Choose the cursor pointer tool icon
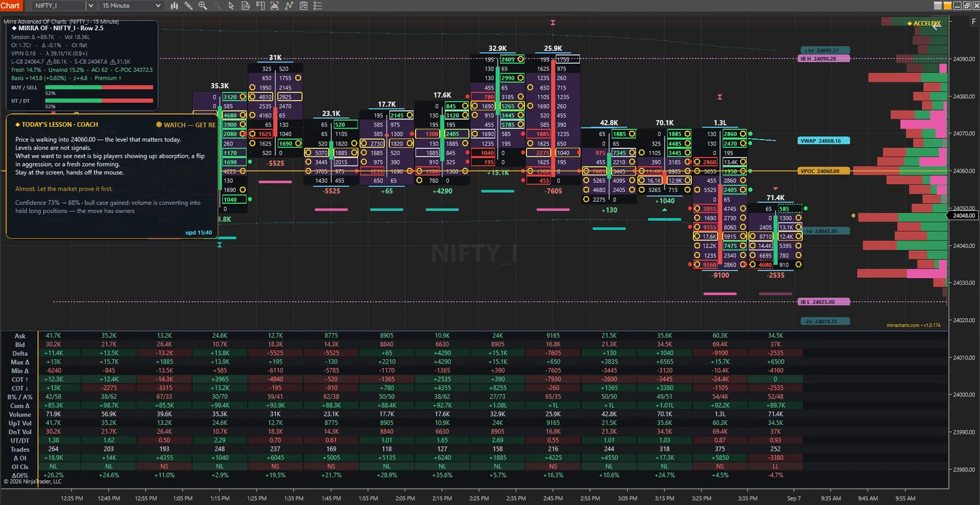Screen dimensions: 980x505 (x=231, y=6)
